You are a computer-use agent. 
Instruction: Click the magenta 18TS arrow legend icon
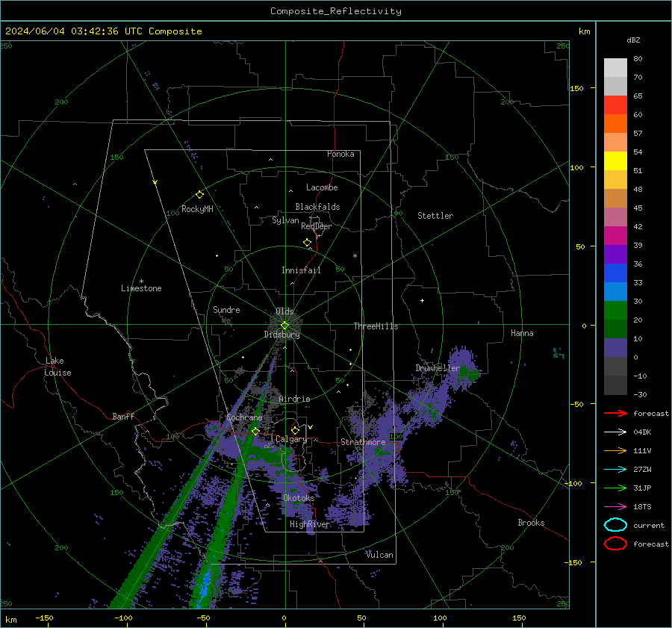point(615,507)
